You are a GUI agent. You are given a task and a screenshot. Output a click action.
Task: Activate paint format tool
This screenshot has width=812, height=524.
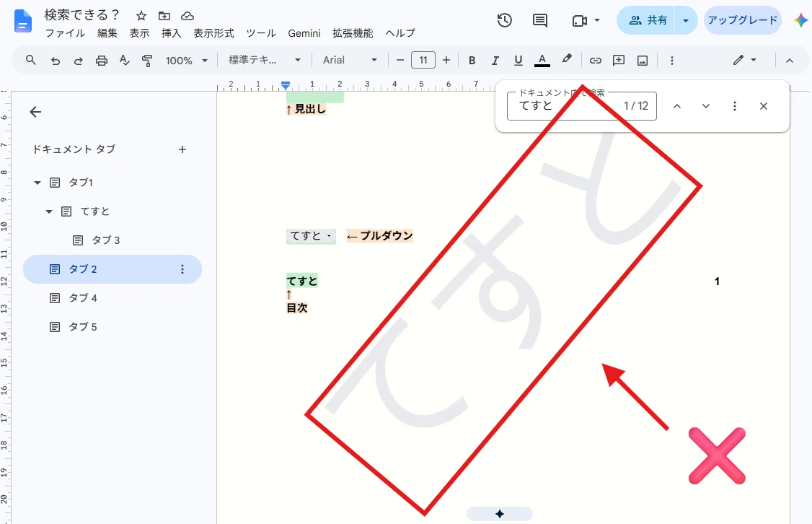[x=147, y=61]
